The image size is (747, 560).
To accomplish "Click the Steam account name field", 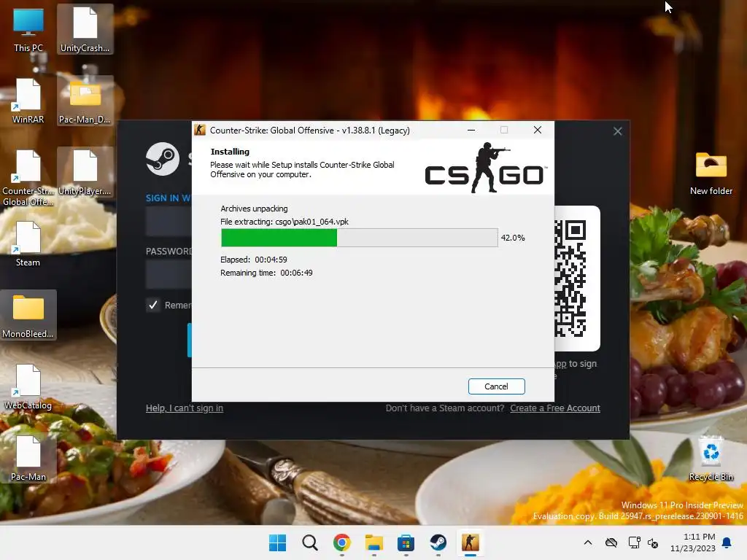I will 169,222.
